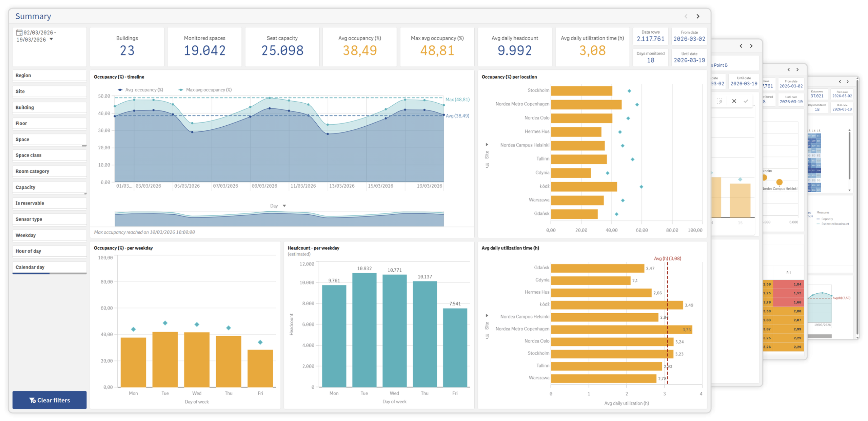868x421 pixels.
Task: Expand the Building filter
Action: tap(49, 107)
